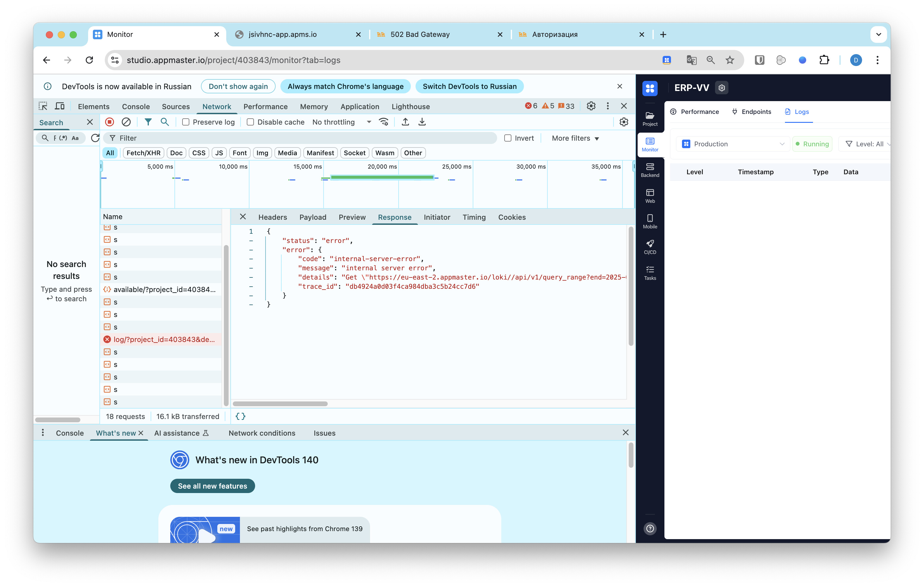Screen dimensions: 924x587
Task: Open Backend section in sidebar
Action: 650,170
